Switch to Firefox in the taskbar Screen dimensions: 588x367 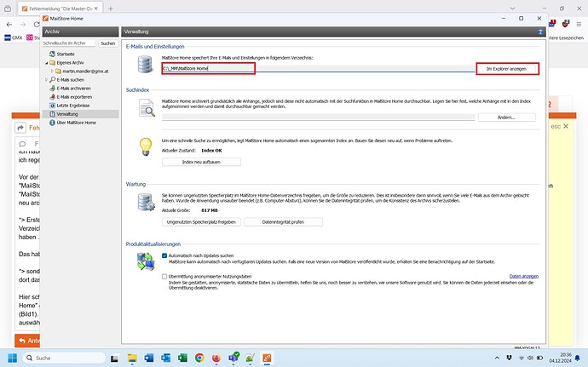point(216,358)
